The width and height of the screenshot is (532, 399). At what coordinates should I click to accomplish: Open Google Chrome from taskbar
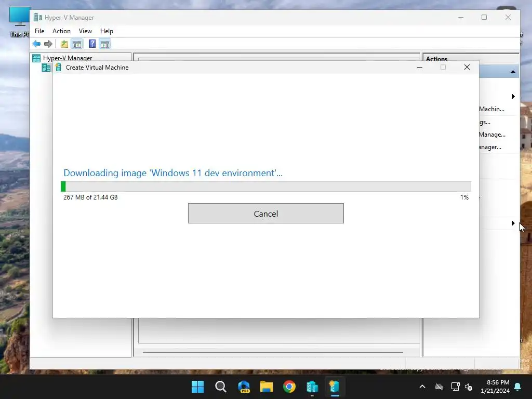289,387
